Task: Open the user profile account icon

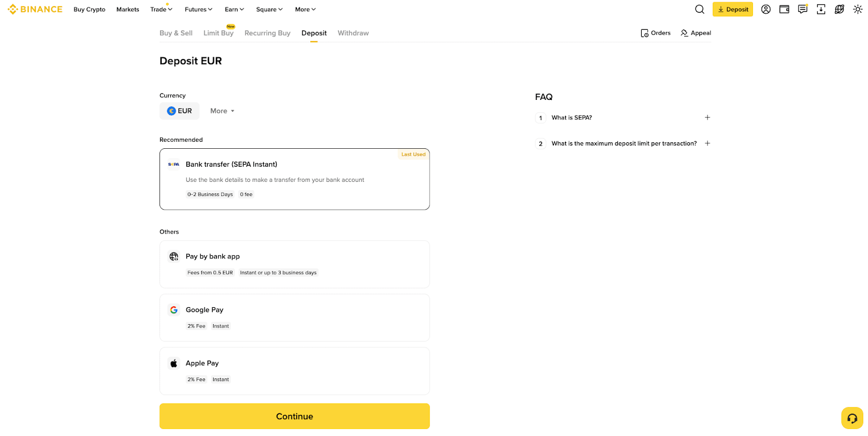Action: click(x=765, y=9)
